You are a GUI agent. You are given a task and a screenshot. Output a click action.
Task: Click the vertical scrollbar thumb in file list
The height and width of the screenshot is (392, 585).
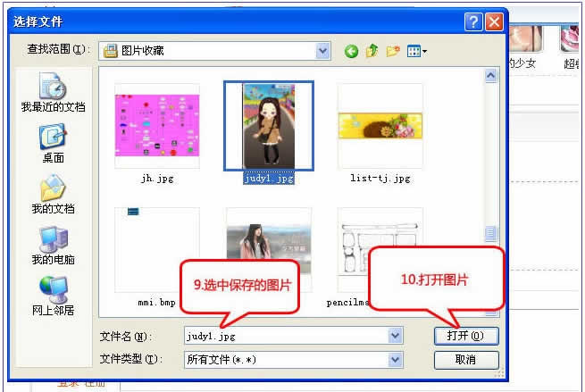coord(491,233)
